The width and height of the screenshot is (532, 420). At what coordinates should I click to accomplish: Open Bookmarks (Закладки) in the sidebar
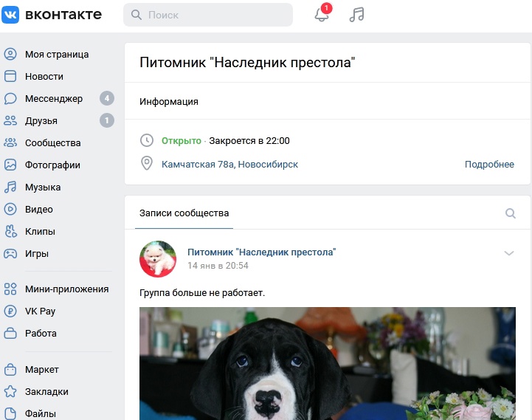pyautogui.click(x=46, y=391)
